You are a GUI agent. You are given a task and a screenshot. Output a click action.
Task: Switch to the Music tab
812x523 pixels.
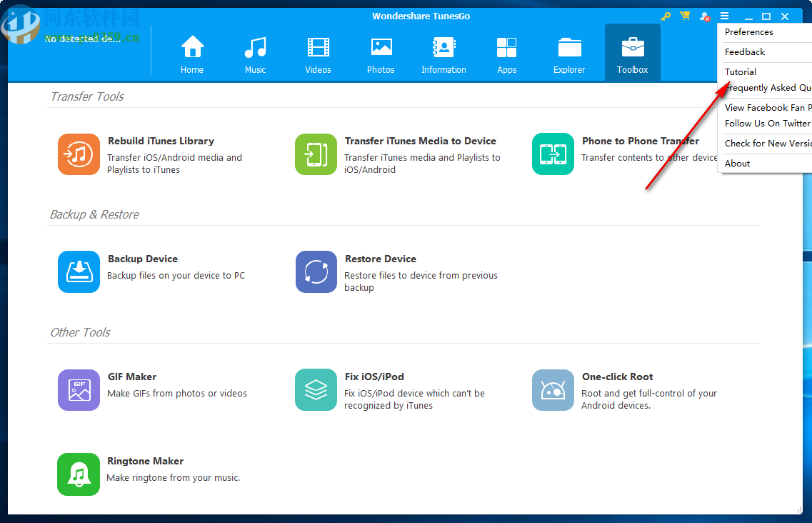(x=255, y=54)
